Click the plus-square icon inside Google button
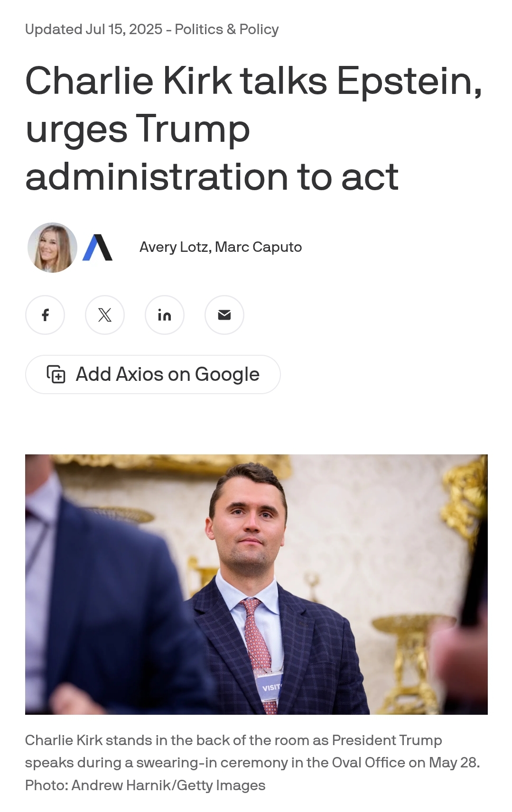This screenshot has width=512, height=812. (56, 374)
